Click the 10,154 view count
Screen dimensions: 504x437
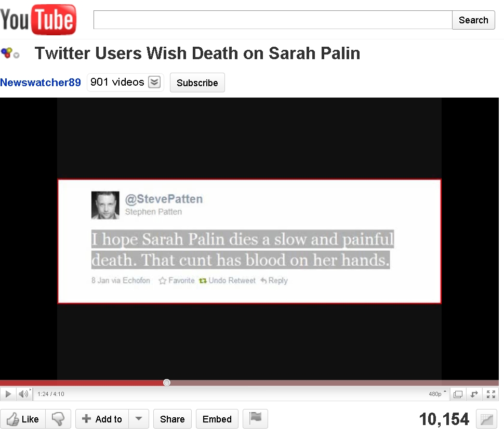444,419
